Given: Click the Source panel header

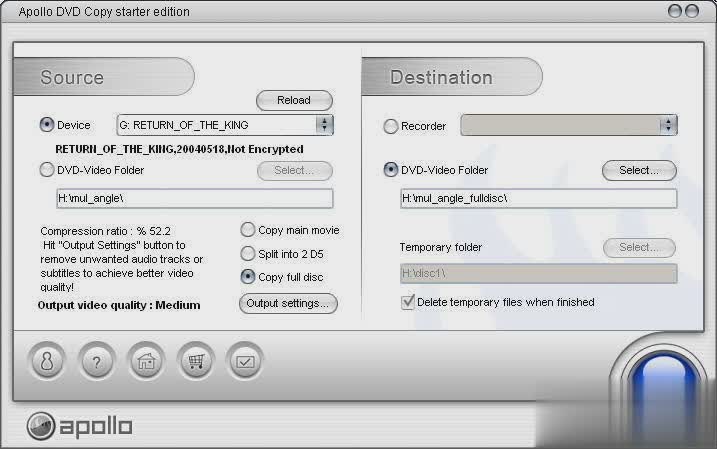Looking at the screenshot, I should tap(104, 77).
